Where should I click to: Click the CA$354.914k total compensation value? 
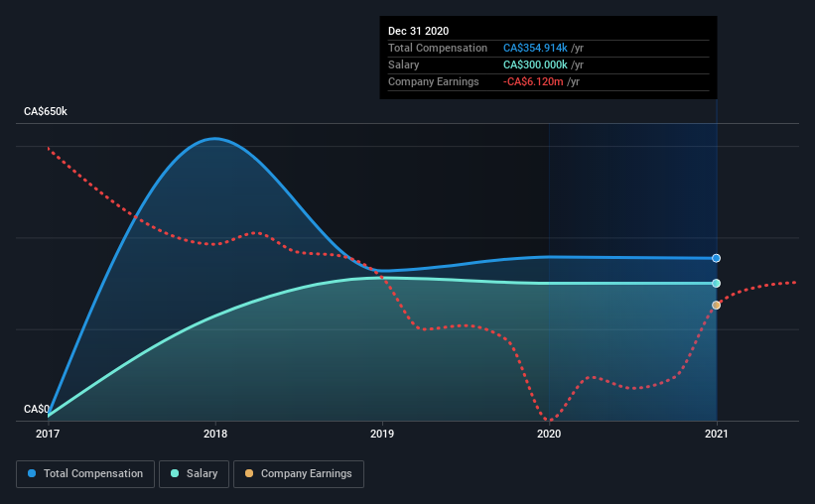click(x=535, y=48)
